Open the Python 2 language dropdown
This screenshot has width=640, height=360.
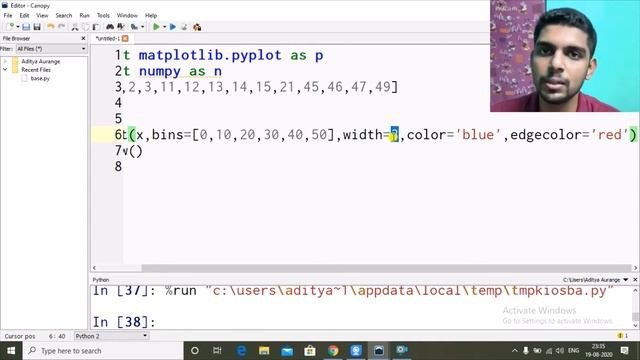(111, 336)
